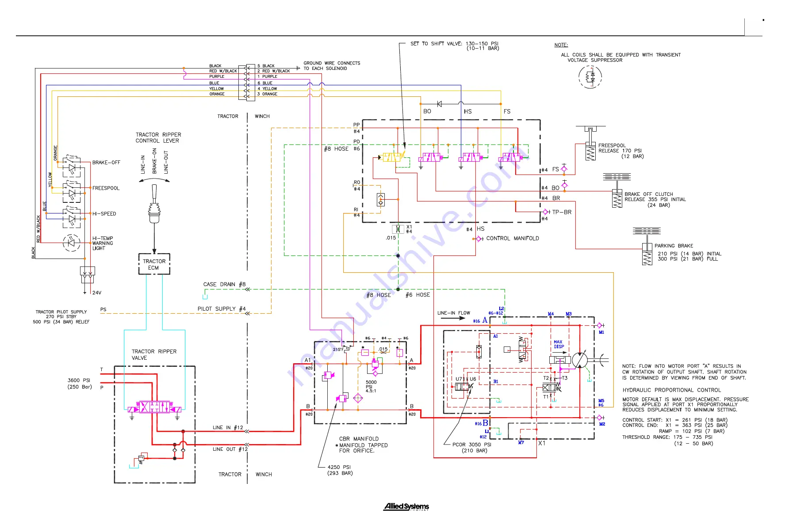Click the T2/T1 valve symbol near T3
Screen dimensions: 812x525
[x=551, y=387]
